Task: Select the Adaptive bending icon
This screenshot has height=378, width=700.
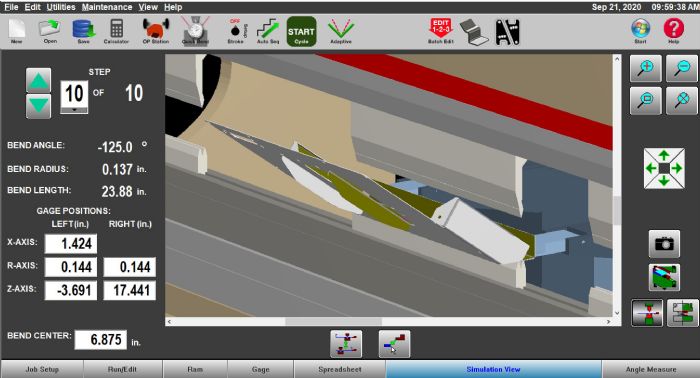Action: pos(341,31)
